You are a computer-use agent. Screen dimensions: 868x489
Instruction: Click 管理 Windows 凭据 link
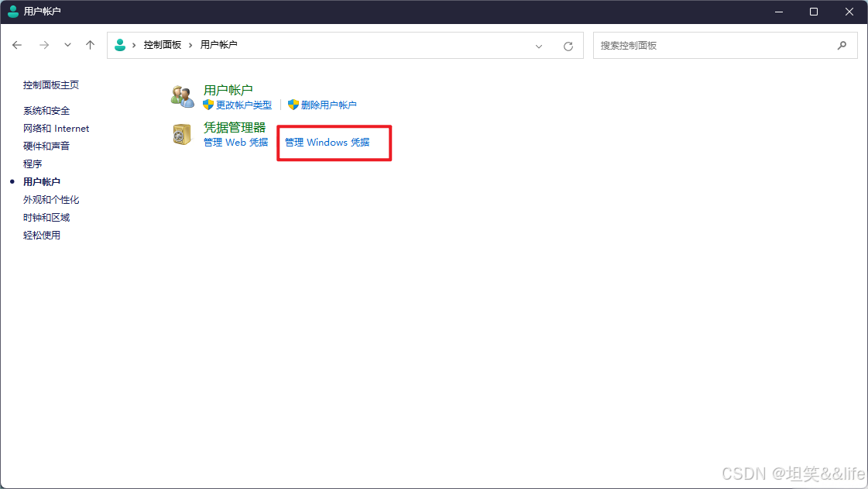328,143
